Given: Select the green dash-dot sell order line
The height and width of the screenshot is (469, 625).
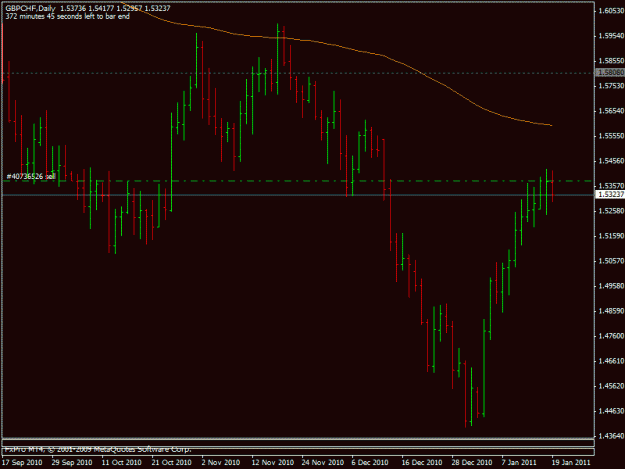Looking at the screenshot, I should (x=297, y=181).
